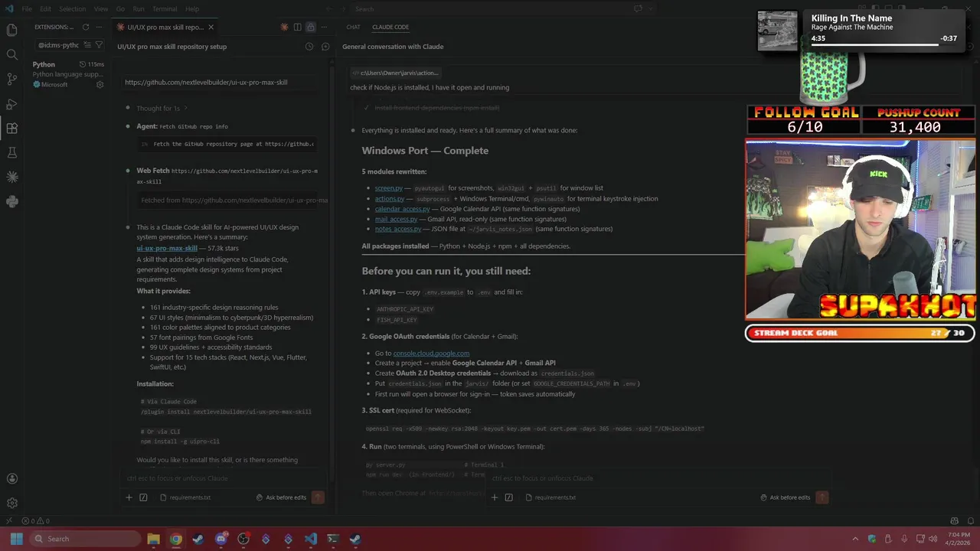Click the Claude starburst icon in editor toolbar
The height and width of the screenshot is (551, 980).
(x=284, y=27)
